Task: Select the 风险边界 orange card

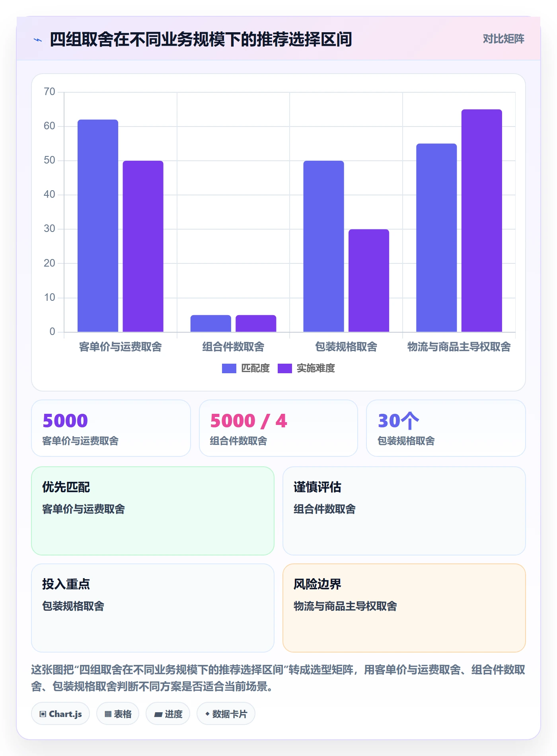Action: pos(404,608)
